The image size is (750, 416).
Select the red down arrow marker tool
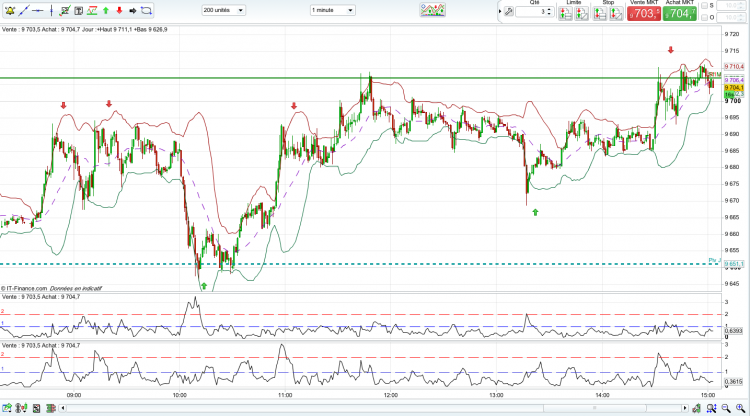[119, 10]
